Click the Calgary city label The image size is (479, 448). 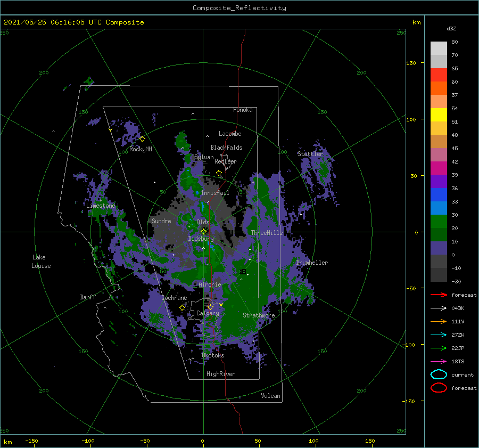coord(208,313)
